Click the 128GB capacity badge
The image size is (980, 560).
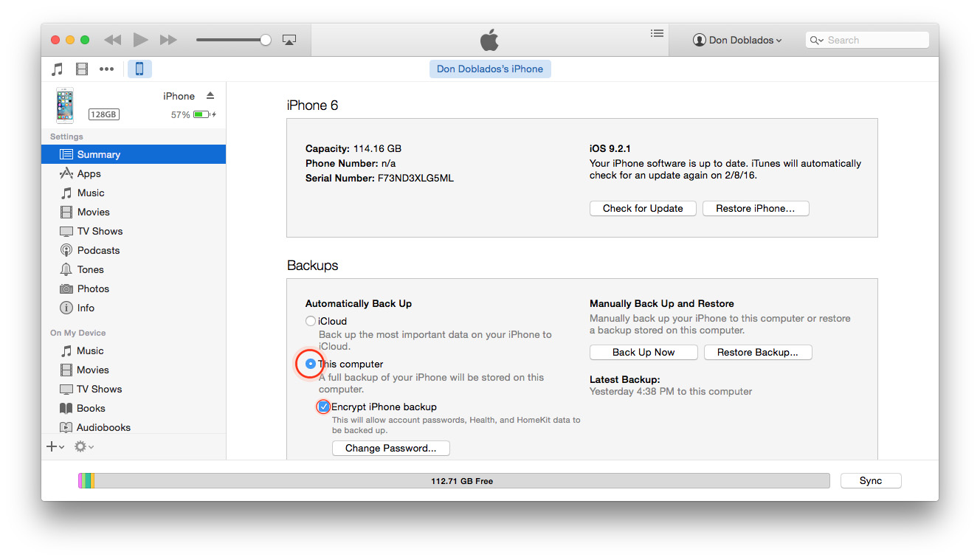pos(103,114)
